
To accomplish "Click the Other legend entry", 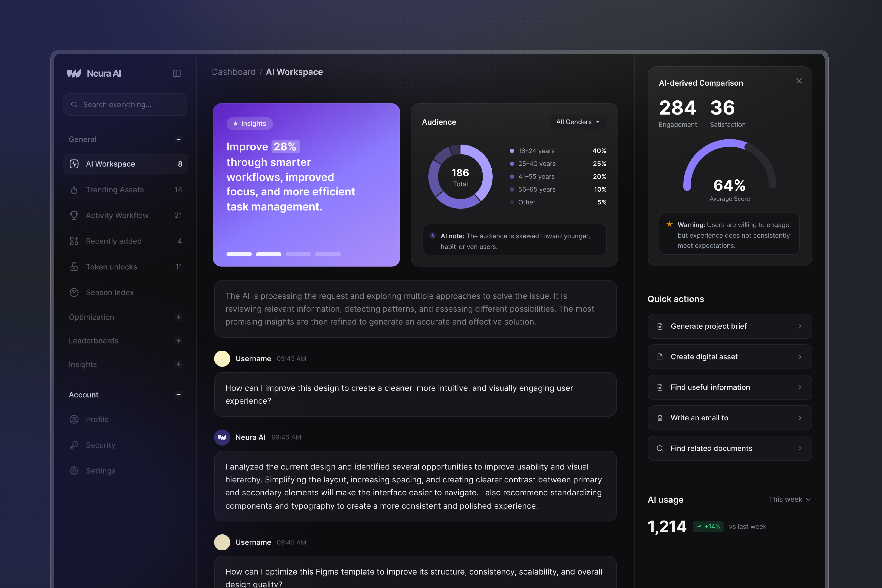I will (558, 202).
